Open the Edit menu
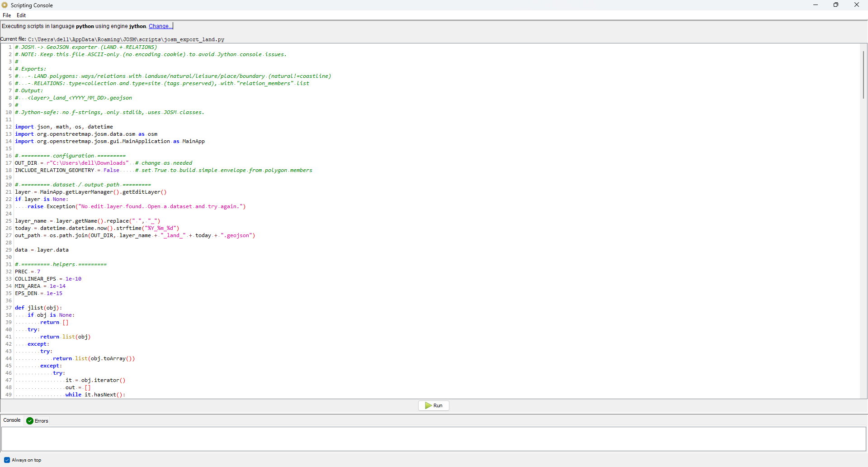This screenshot has width=868, height=467. (21, 15)
